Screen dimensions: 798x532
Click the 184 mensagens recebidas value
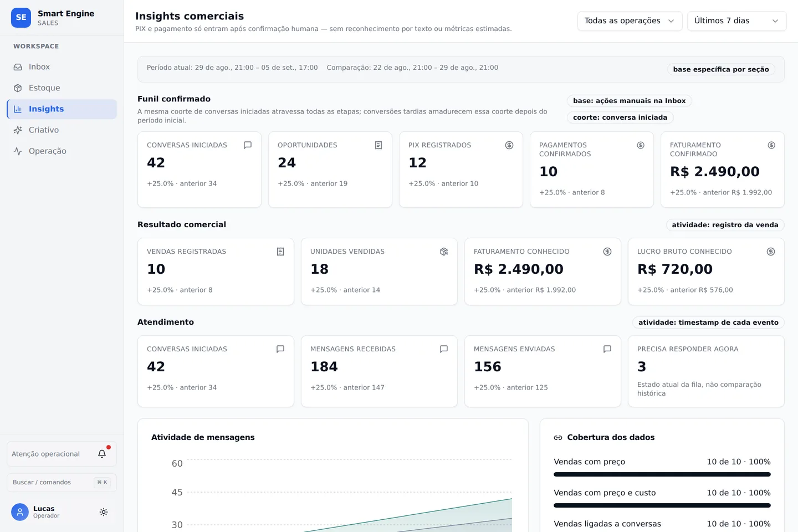pos(324,367)
